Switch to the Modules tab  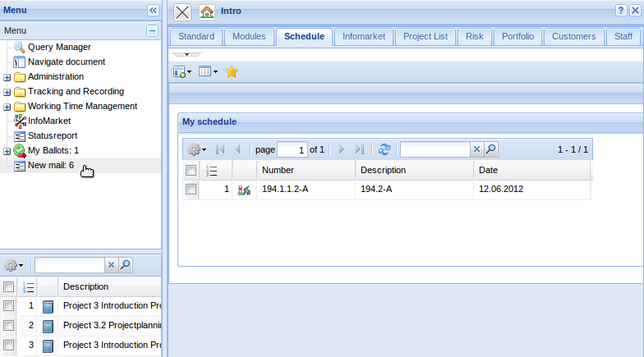[x=249, y=36]
